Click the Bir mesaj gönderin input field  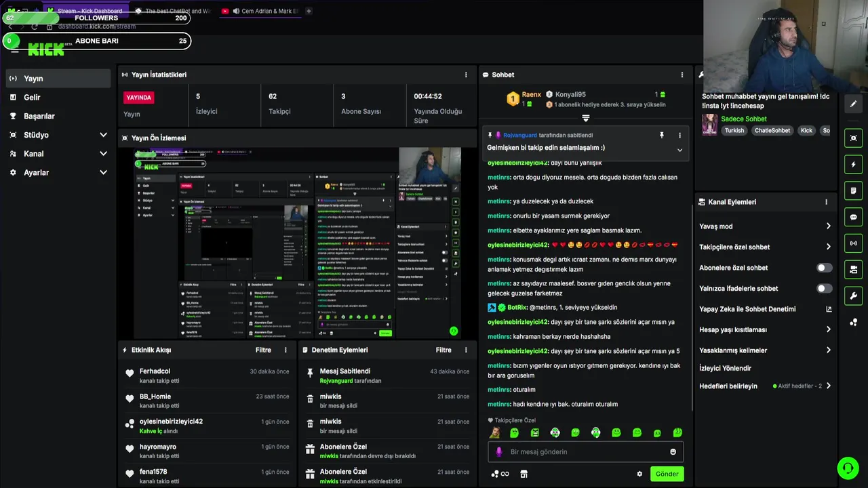point(586,451)
